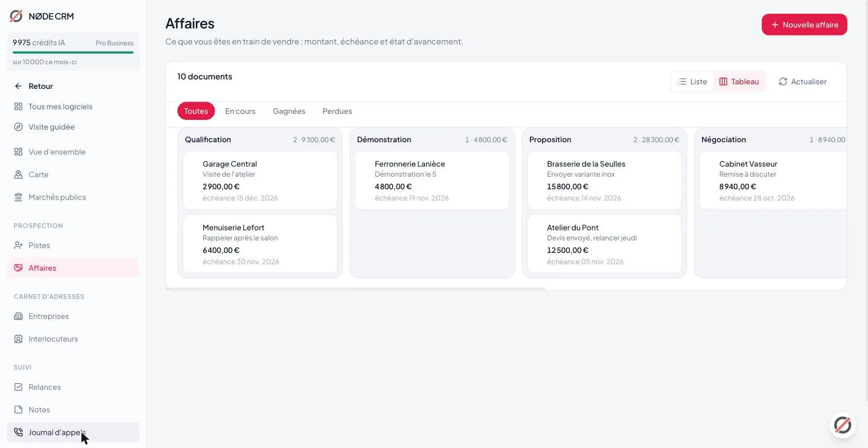
Task: Open the Cabinet Vasseur deal card
Action: coord(773,180)
